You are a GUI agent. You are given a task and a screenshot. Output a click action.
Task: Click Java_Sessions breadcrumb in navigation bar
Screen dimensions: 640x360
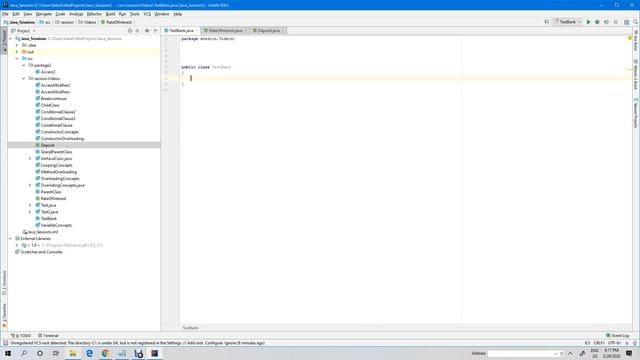tap(20, 22)
